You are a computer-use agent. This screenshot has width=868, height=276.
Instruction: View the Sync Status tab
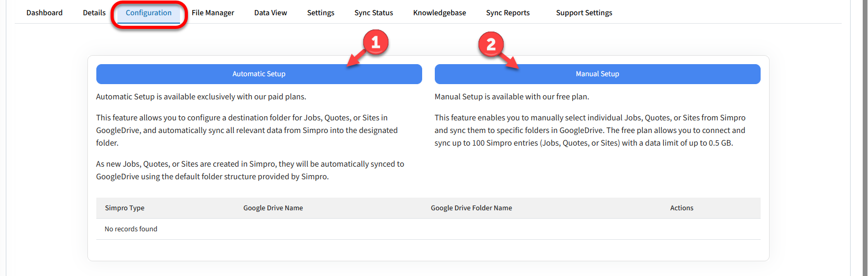374,13
